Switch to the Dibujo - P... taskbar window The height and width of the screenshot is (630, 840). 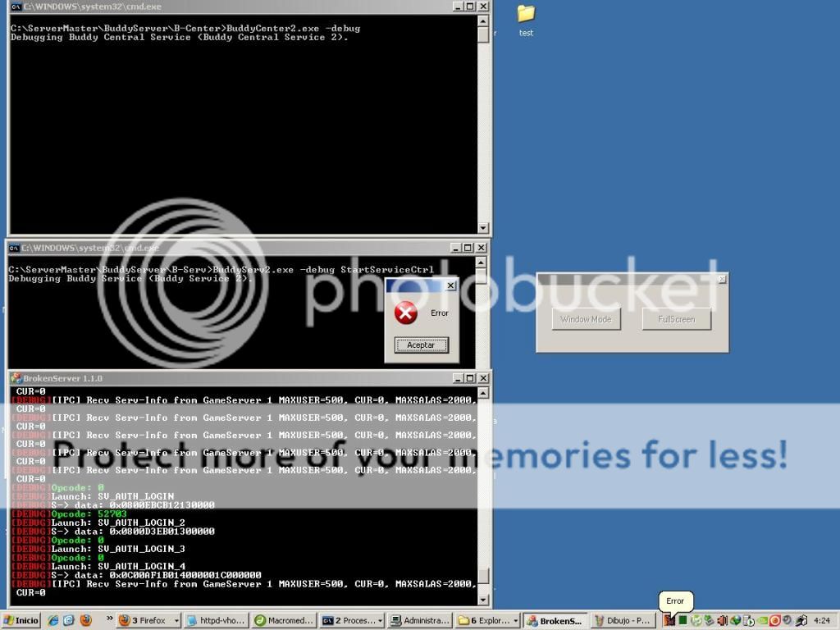(x=622, y=621)
